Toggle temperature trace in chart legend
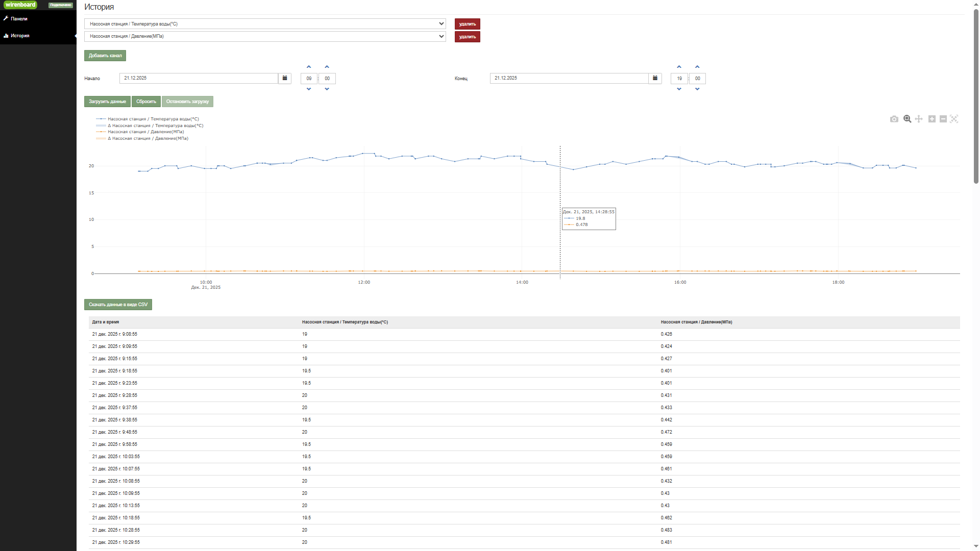The width and height of the screenshot is (980, 551). pos(153,119)
